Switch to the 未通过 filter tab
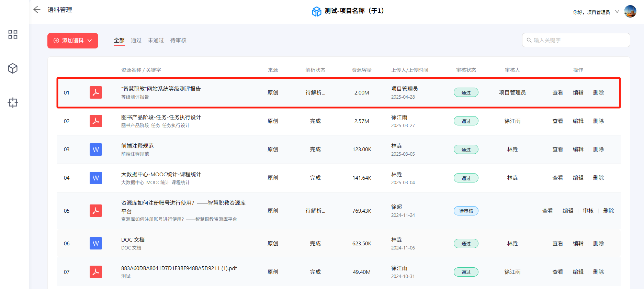Viewport: 644px width, 289px height. (156, 40)
